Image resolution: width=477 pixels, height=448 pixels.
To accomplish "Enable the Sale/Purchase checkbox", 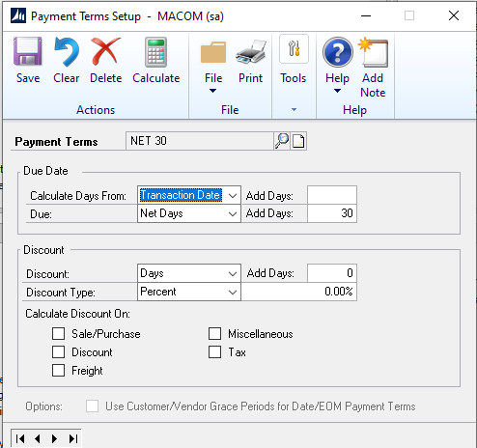I will click(58, 334).
